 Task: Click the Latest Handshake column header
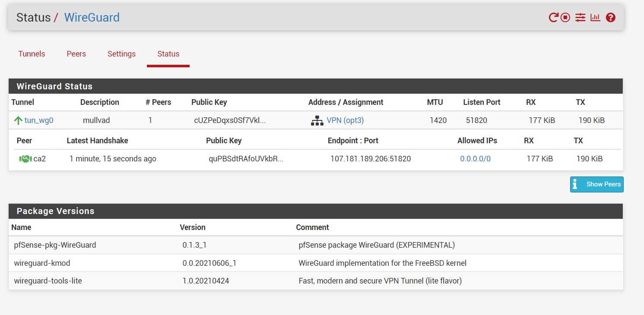[x=97, y=141]
